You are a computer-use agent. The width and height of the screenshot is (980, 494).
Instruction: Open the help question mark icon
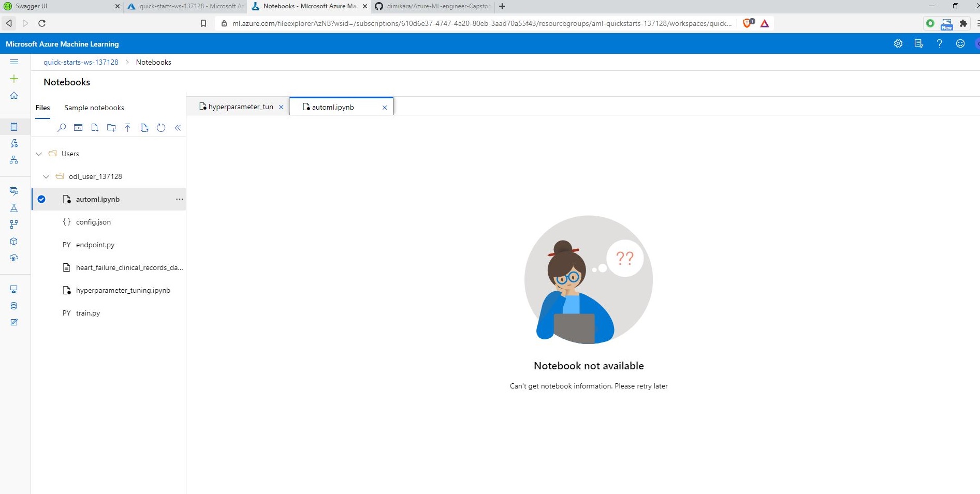tap(939, 44)
